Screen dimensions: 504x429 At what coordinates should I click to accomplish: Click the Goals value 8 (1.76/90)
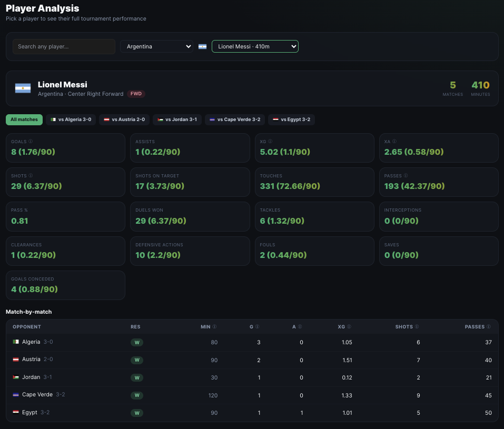[33, 152]
